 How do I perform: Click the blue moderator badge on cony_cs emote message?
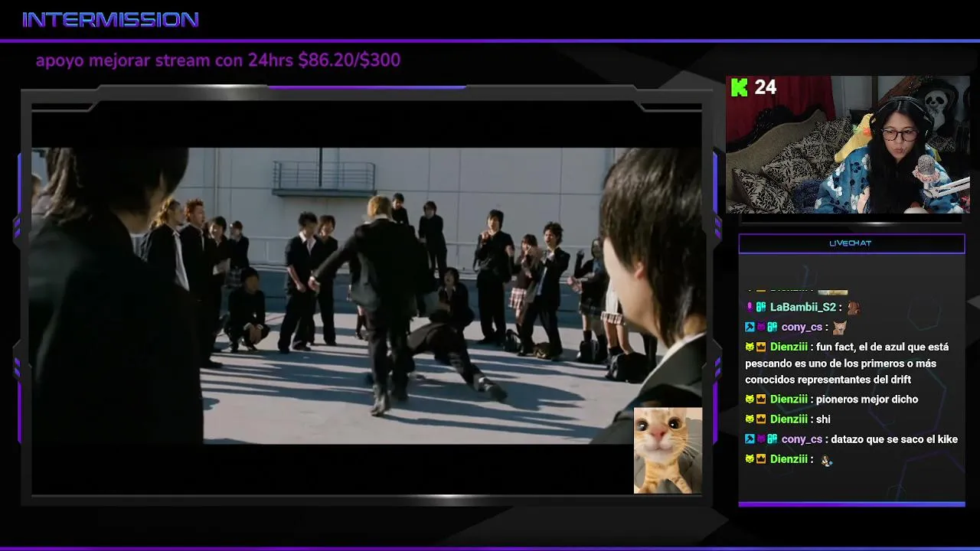[750, 327]
